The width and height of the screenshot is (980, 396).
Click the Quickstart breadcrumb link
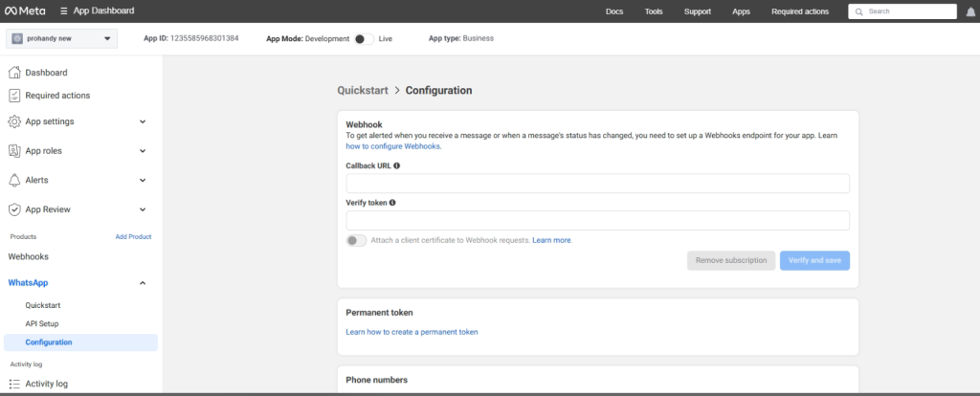pos(363,90)
